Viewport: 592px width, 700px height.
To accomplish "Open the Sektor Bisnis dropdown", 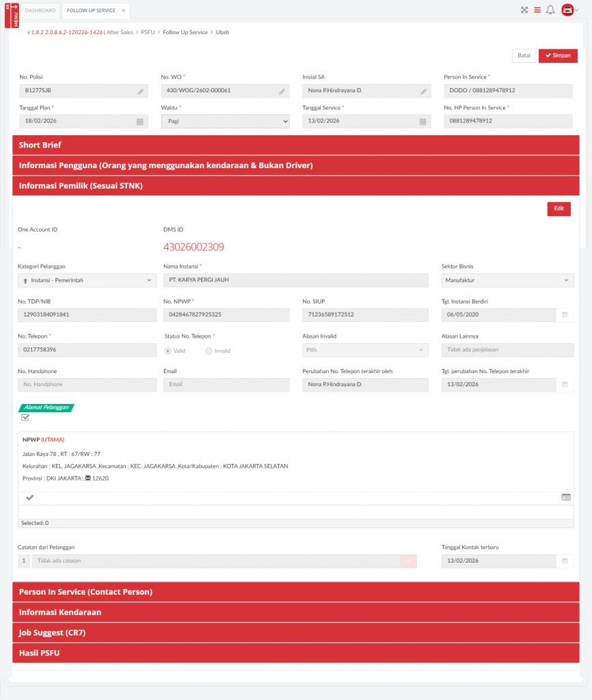I will click(x=507, y=280).
